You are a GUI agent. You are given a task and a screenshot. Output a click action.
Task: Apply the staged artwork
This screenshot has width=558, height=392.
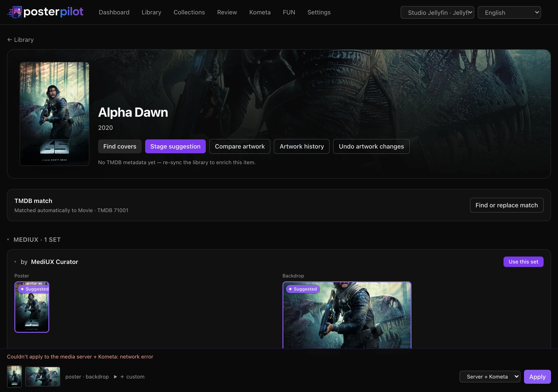point(537,377)
